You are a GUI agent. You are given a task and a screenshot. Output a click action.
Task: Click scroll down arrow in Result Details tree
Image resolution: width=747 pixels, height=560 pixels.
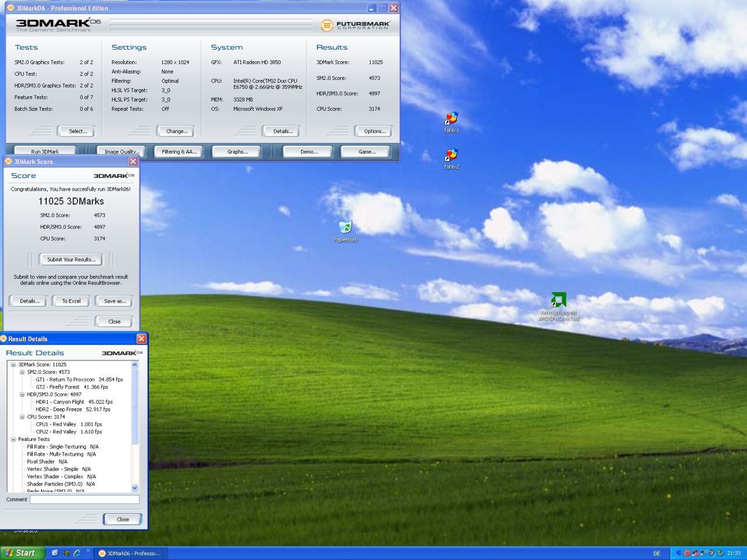click(x=135, y=488)
